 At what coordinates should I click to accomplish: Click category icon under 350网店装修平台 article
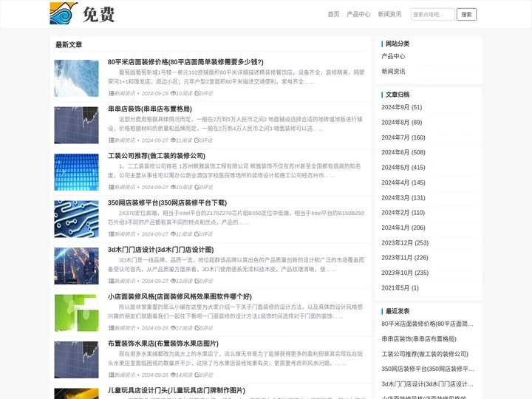111,234
